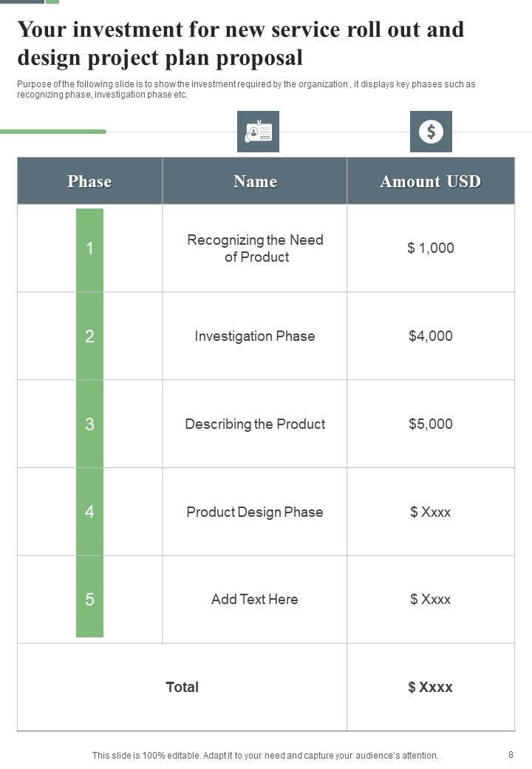Click the Total row label
The height and width of the screenshot is (769, 532).
pos(182,687)
